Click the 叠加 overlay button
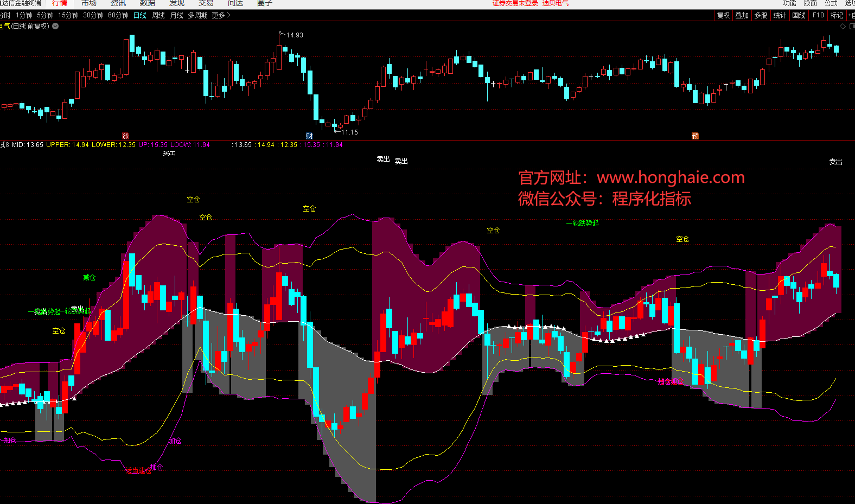Viewport: 855px width, 504px height. [x=742, y=15]
